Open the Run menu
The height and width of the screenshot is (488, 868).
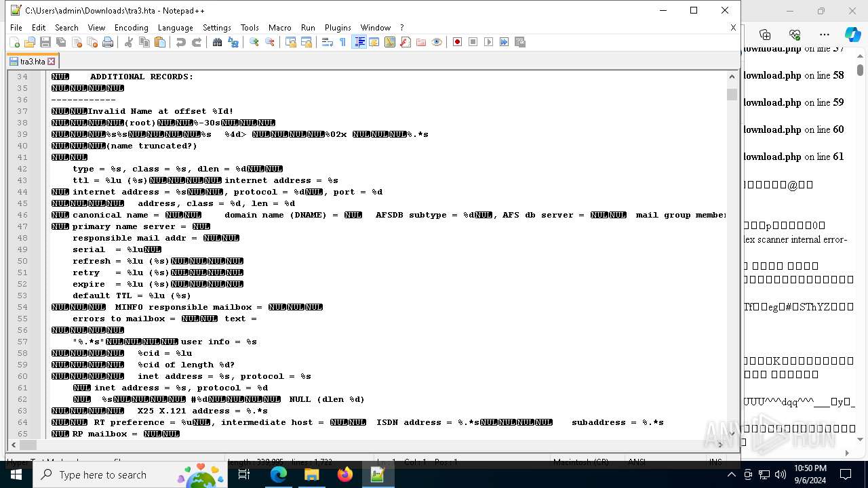308,28
